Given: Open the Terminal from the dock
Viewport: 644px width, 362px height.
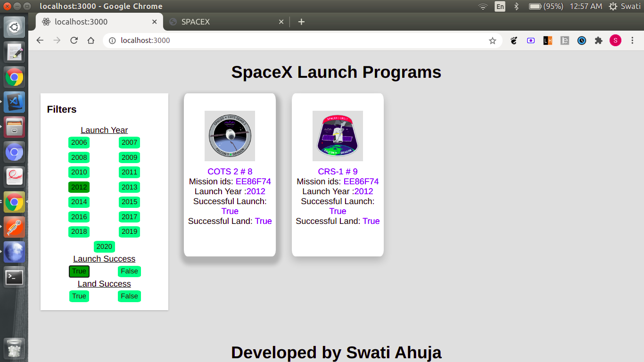Looking at the screenshot, I should coord(14,277).
